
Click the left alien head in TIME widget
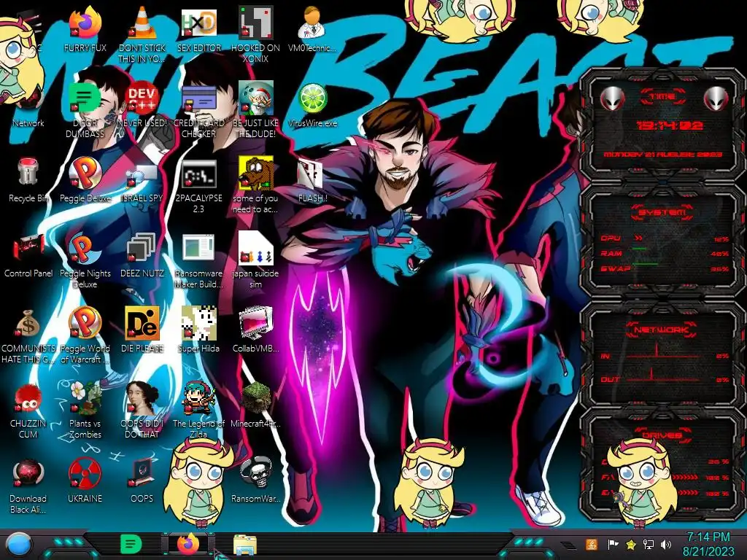click(612, 98)
